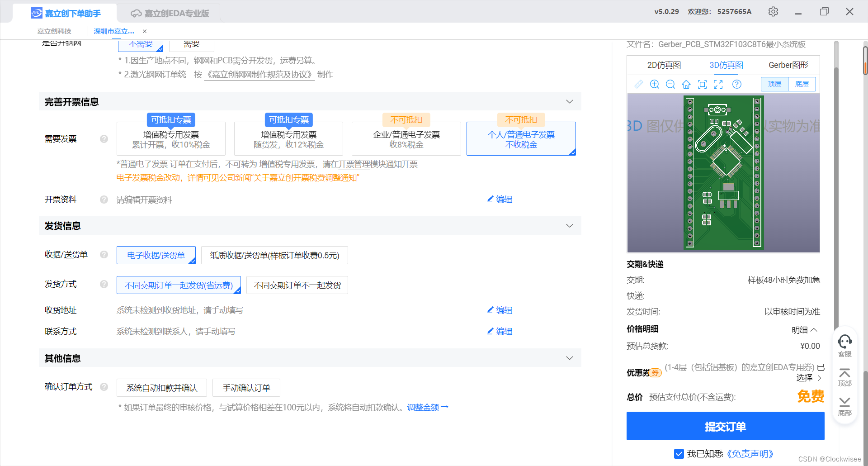The width and height of the screenshot is (868, 466).
Task: Click the 3D PCB board preview image
Action: [x=723, y=173]
